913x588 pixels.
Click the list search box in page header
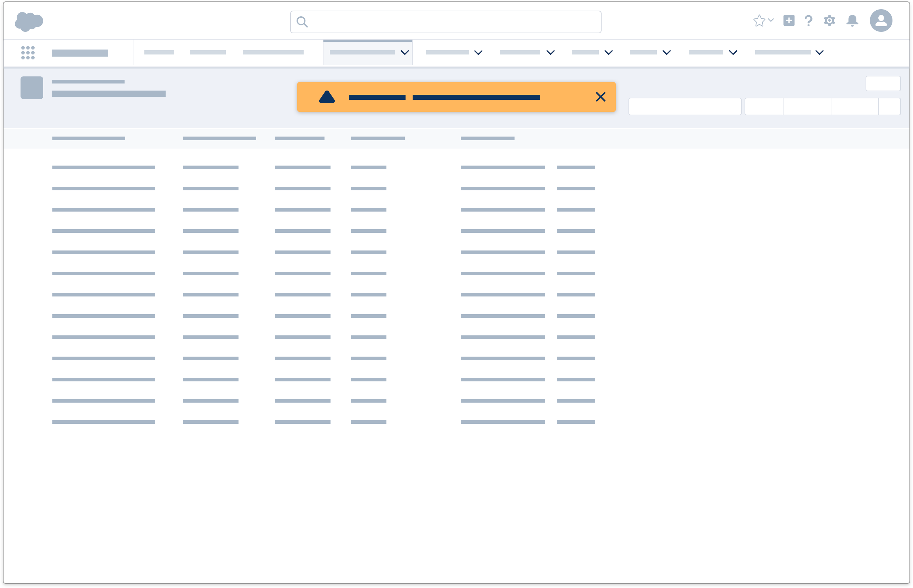(685, 106)
